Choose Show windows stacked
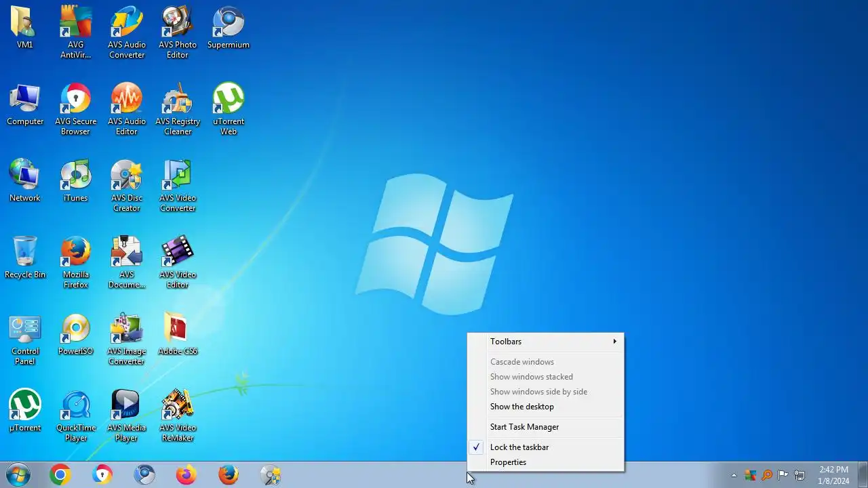Viewport: 868px width, 488px height. pyautogui.click(x=545, y=377)
